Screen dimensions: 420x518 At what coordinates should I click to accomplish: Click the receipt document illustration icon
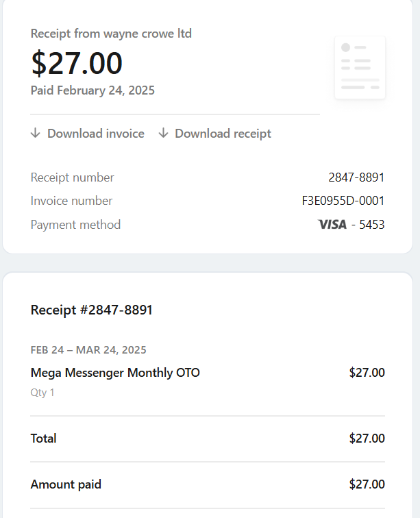360,68
